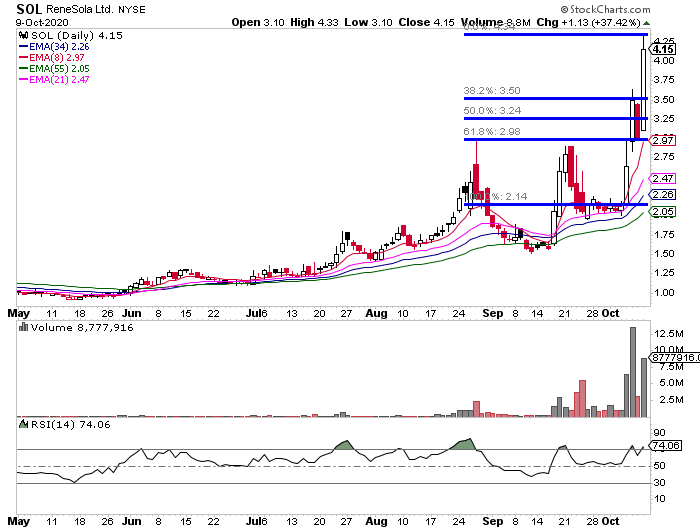Click the High 4.33 value
700x530 pixels.
click(314, 22)
